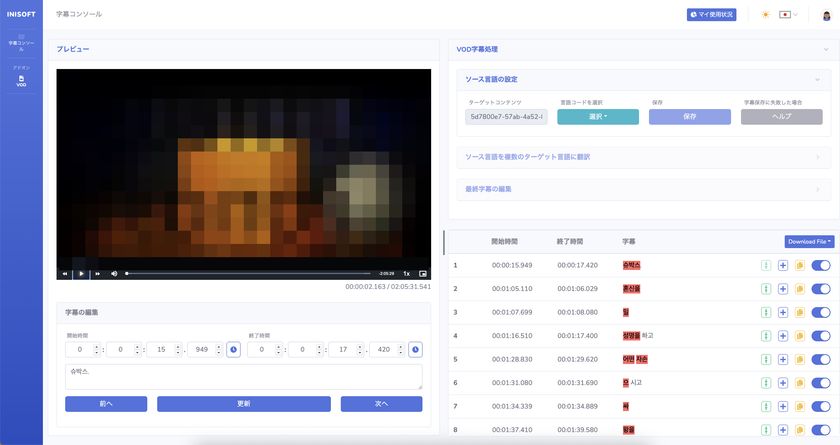Open VOD item in the left sidebar

click(21, 82)
